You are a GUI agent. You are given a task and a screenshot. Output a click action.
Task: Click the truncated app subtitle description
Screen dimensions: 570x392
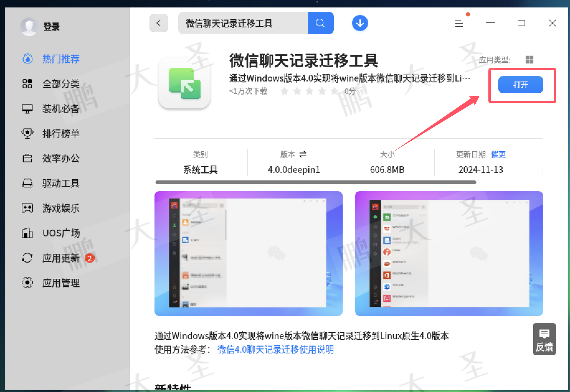point(349,78)
